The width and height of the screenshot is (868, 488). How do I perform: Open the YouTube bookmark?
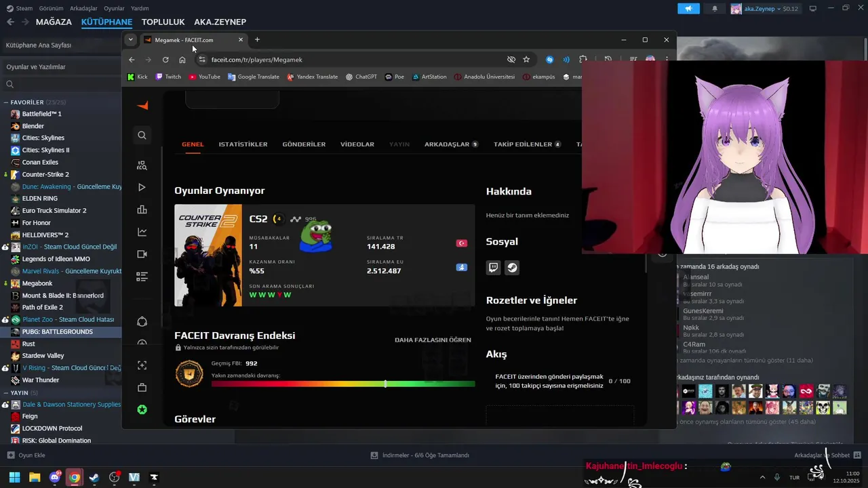tap(205, 77)
